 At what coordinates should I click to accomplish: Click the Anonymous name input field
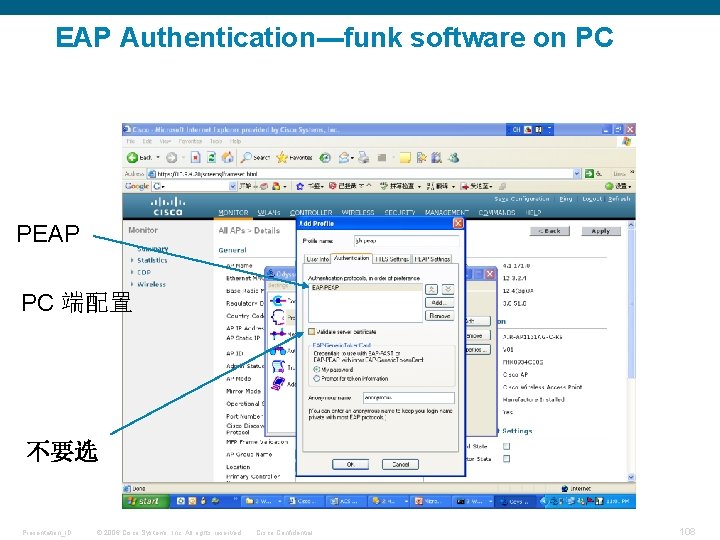tap(409, 398)
